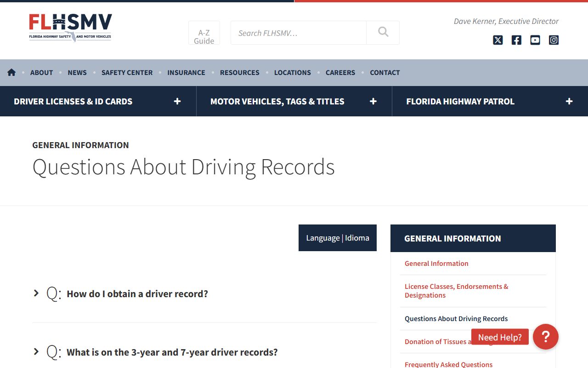This screenshot has width=588, height=368.
Task: Open the FLHSMV home logo
Action: click(x=70, y=28)
